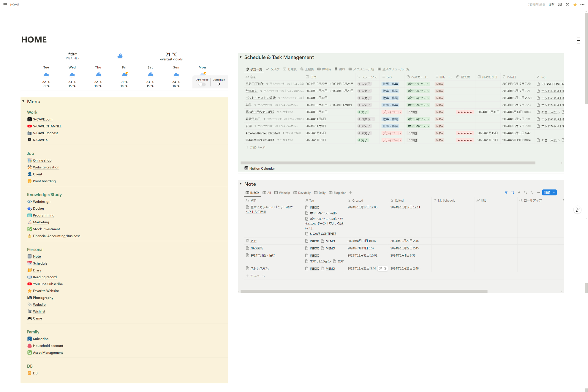
Task: Open the S-CAVE Podcast link
Action: point(45,133)
